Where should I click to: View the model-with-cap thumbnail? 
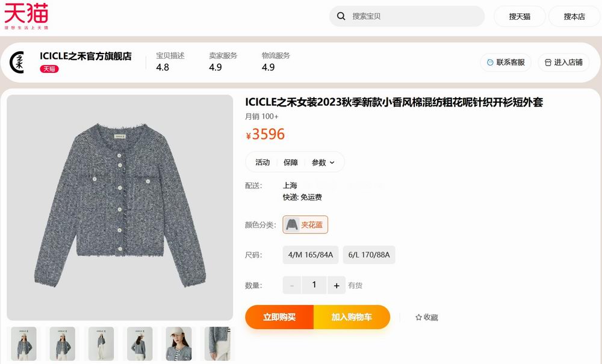[178, 344]
